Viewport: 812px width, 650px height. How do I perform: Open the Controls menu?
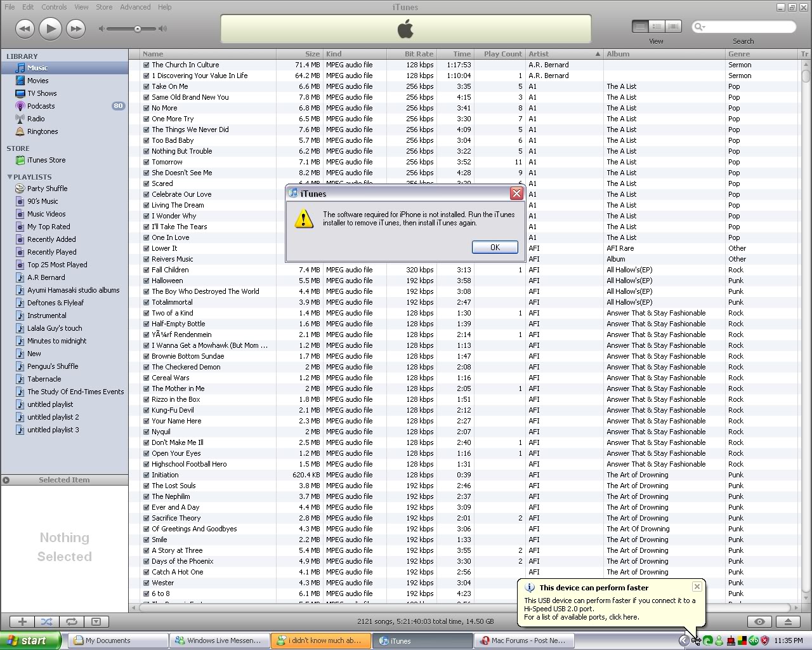54,7
